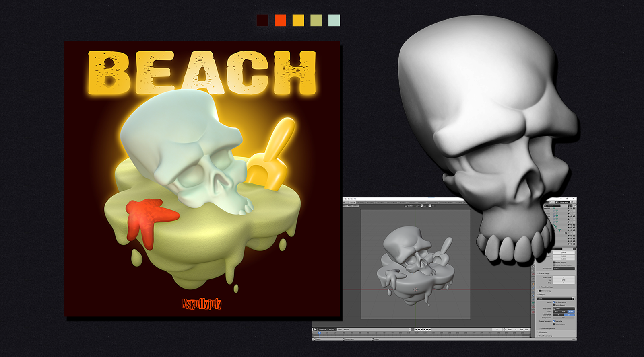Image resolution: width=644 pixels, height=357 pixels.
Task: Jump to the timeline's first frame
Action: (x=416, y=330)
